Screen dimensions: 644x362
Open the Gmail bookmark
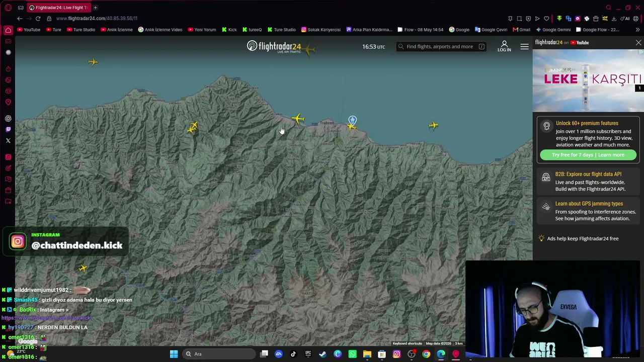(521, 30)
